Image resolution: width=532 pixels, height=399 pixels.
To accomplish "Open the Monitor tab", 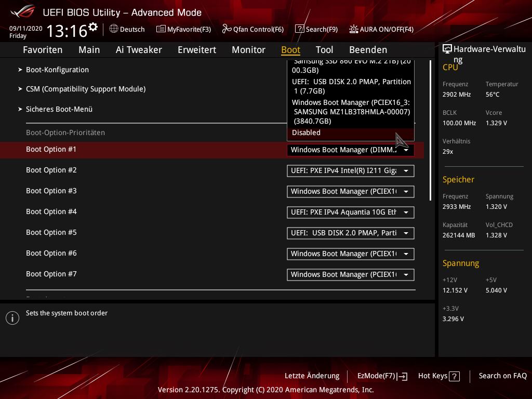I will pyautogui.click(x=249, y=50).
